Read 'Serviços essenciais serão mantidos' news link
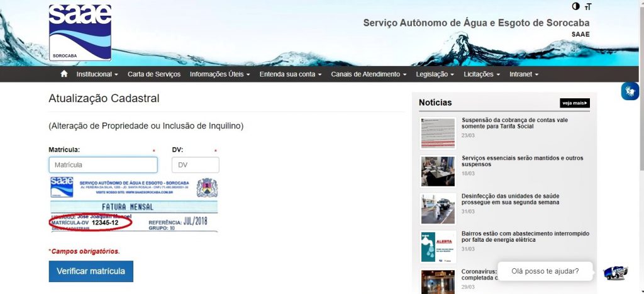This screenshot has width=644, height=294. point(522,161)
